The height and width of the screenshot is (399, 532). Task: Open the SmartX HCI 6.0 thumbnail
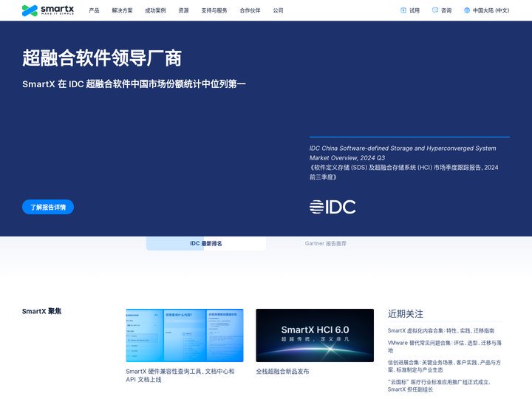click(315, 335)
